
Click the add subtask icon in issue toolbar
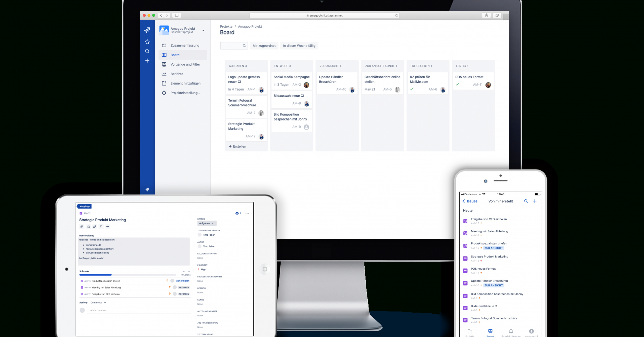pyautogui.click(x=88, y=227)
